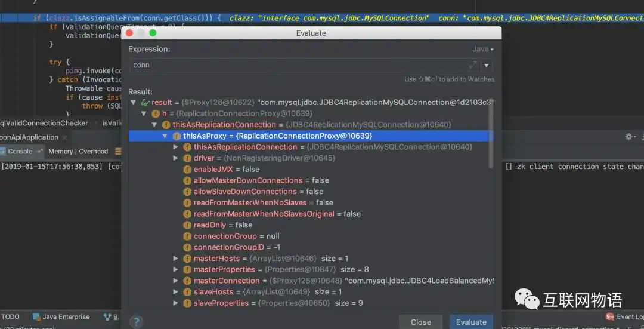Click field icon of selected thisAsProxy row
644x329 pixels.
point(177,136)
